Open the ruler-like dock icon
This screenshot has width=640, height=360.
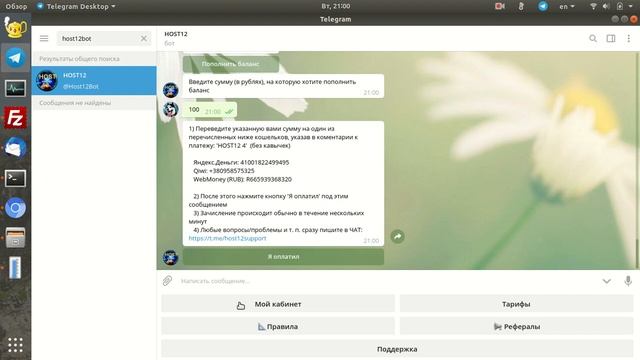tap(15, 268)
